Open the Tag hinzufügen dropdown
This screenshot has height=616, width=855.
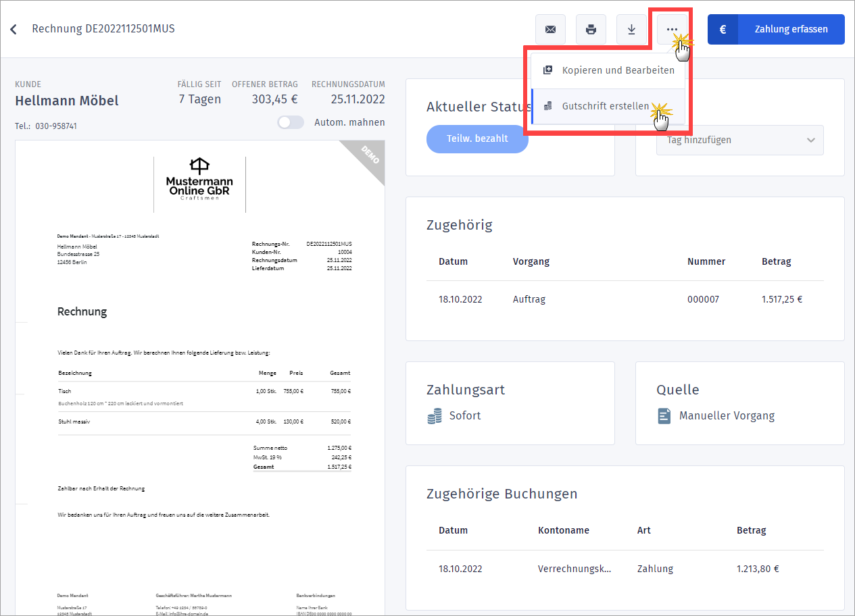739,140
